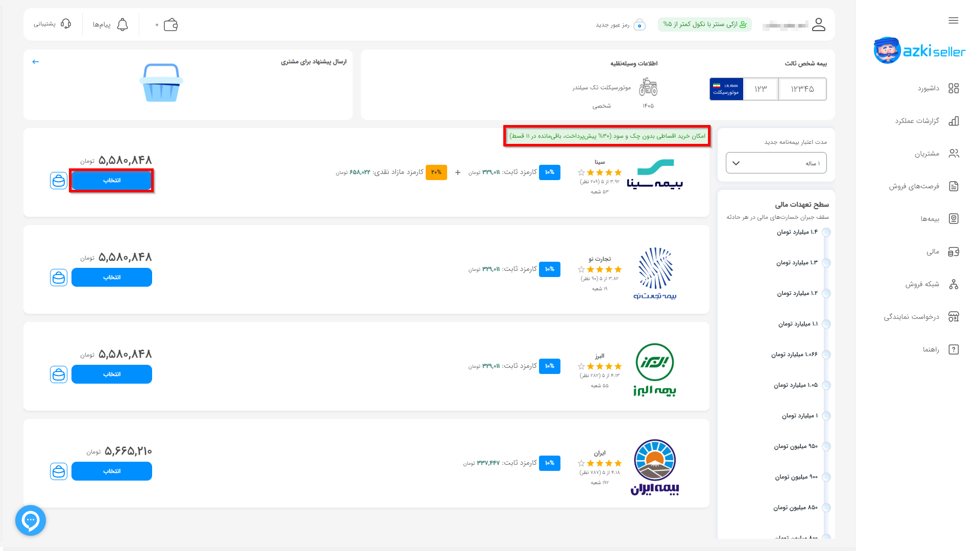Select ۱.۰۶۶ میلیارد تومان coverage

pyautogui.click(x=826, y=355)
